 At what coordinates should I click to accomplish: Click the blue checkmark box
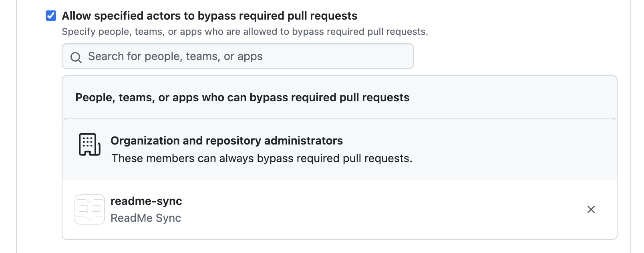(51, 16)
